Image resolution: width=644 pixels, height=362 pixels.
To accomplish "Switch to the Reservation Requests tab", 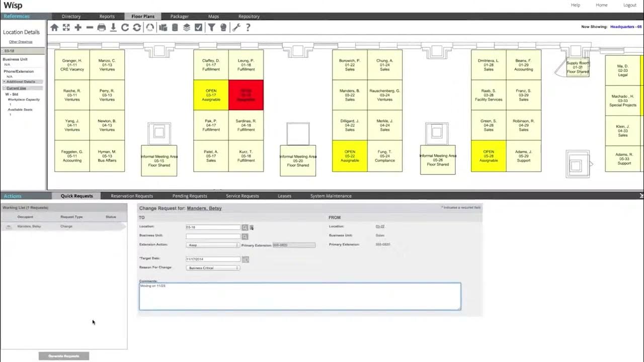I will [x=132, y=196].
